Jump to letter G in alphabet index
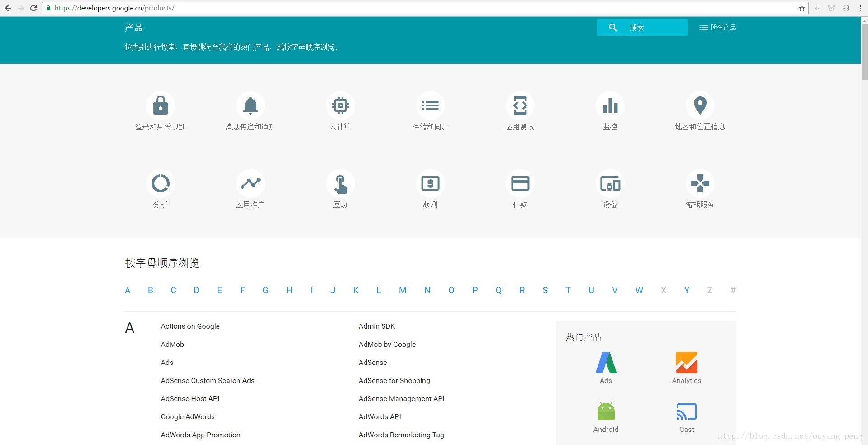 tap(266, 291)
